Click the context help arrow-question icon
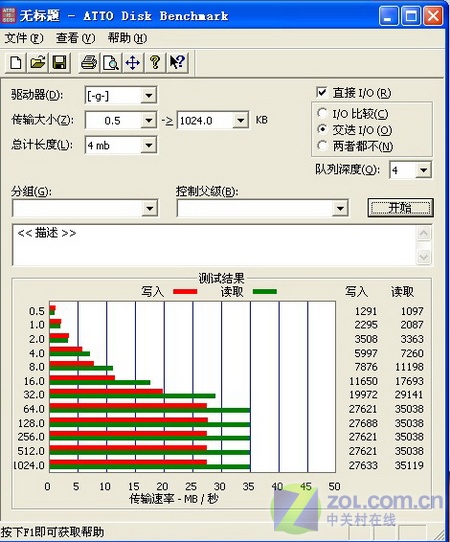This screenshot has height=542, width=450. pos(177,63)
